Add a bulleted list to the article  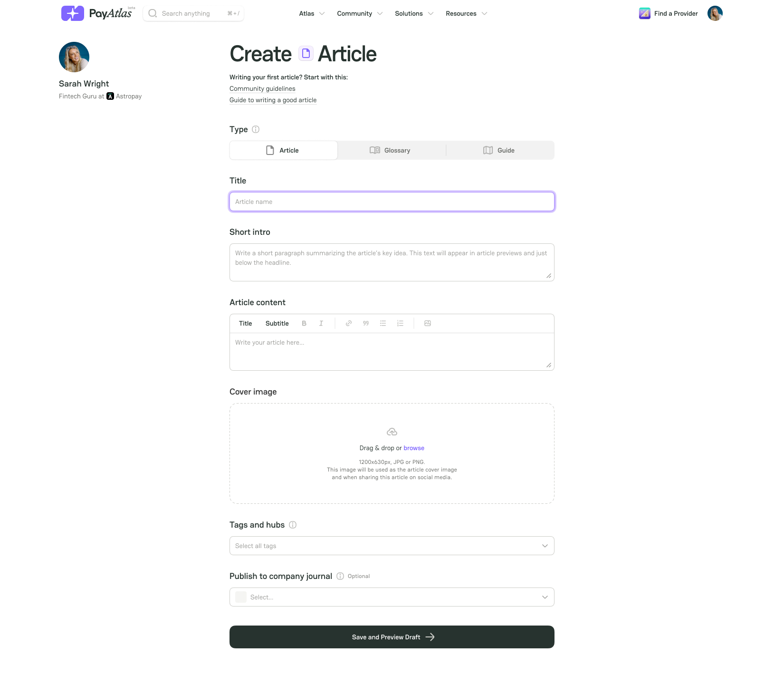click(x=383, y=323)
